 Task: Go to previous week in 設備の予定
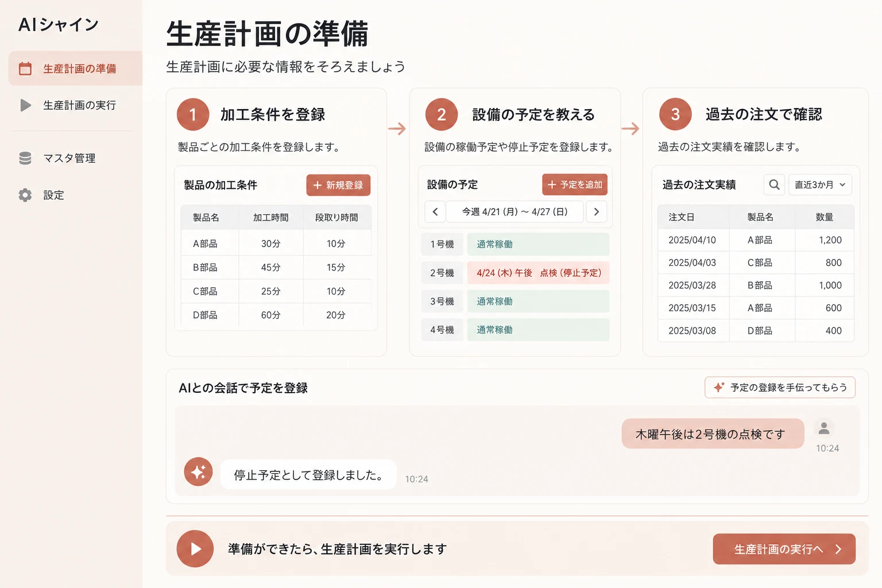pos(435,212)
